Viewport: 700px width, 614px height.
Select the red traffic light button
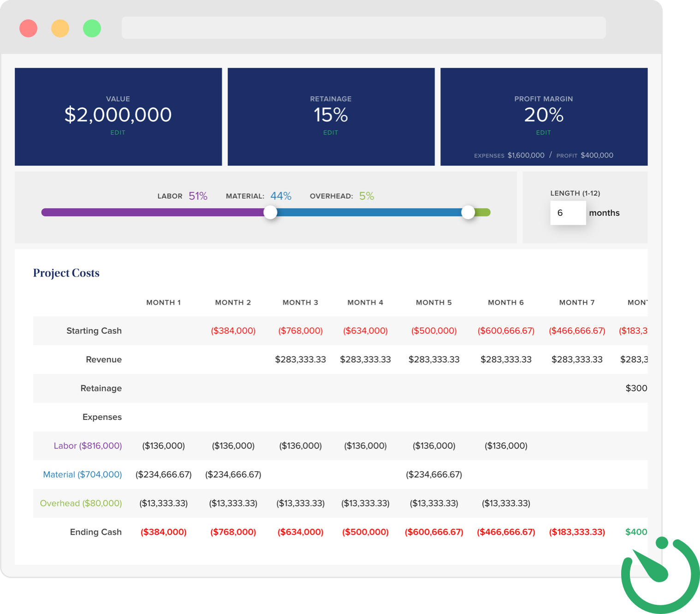[x=29, y=28]
